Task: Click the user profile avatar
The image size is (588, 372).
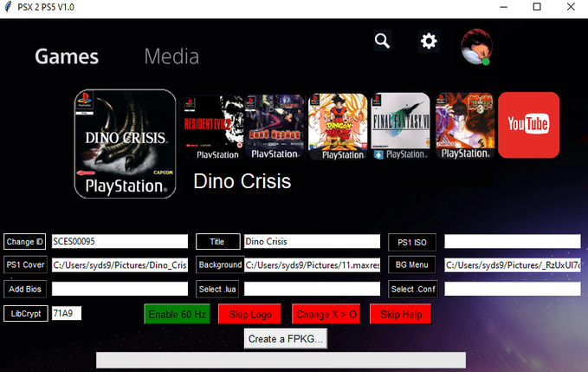Action: coord(475,45)
